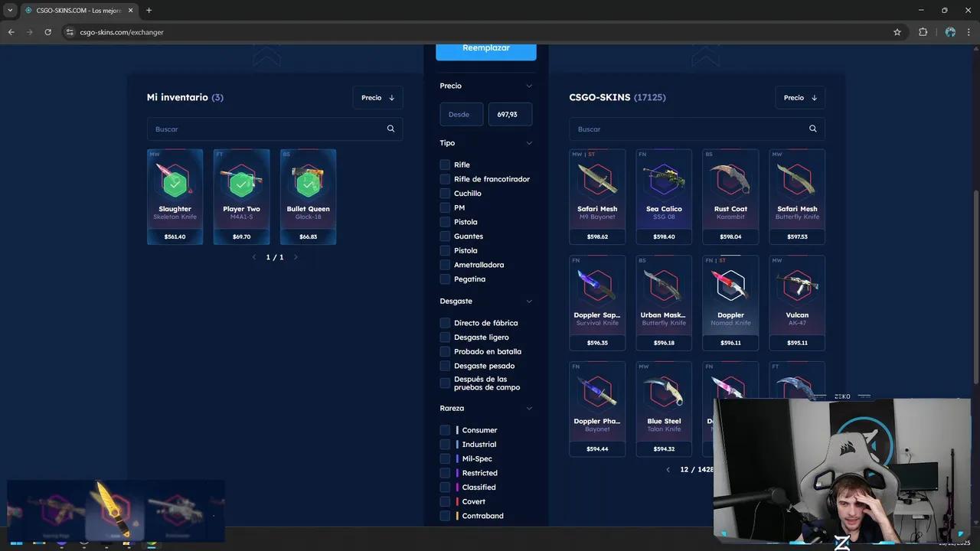The image size is (980, 551).
Task: Enable the Restricted rarity filter
Action: coord(445,473)
